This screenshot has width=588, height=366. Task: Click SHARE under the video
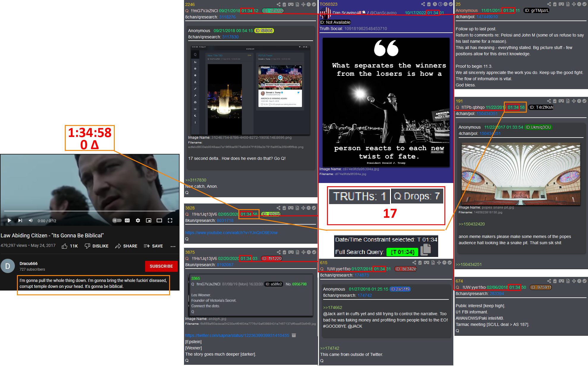126,246
